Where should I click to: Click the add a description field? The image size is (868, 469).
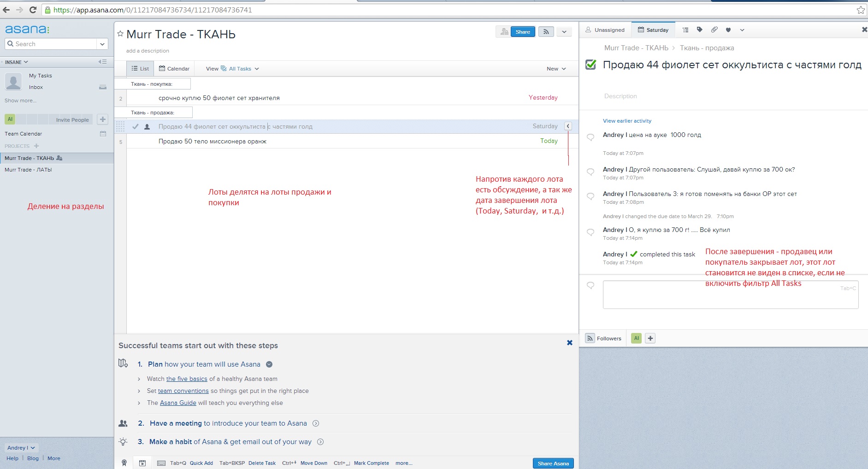[x=148, y=51]
